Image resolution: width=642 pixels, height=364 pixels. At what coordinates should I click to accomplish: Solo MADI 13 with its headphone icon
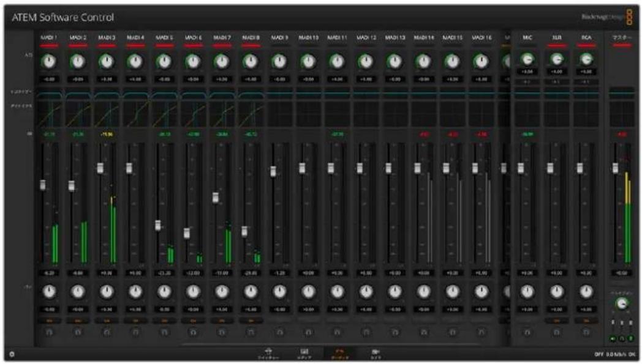(x=395, y=333)
